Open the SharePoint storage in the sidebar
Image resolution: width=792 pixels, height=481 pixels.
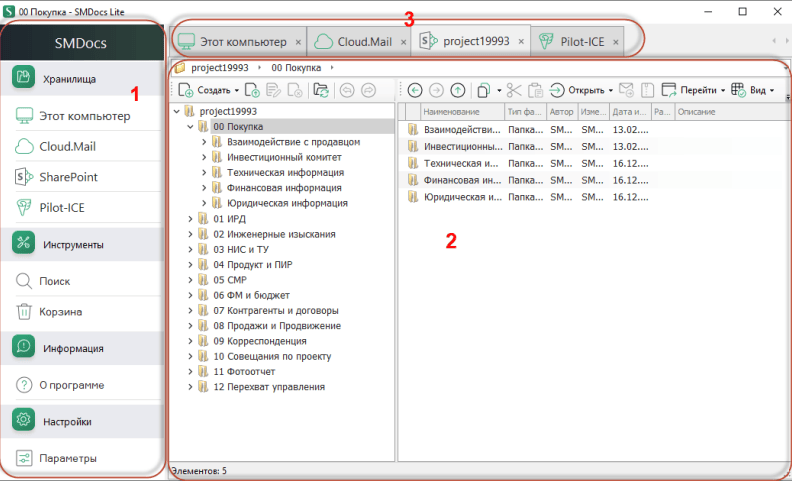(x=68, y=177)
